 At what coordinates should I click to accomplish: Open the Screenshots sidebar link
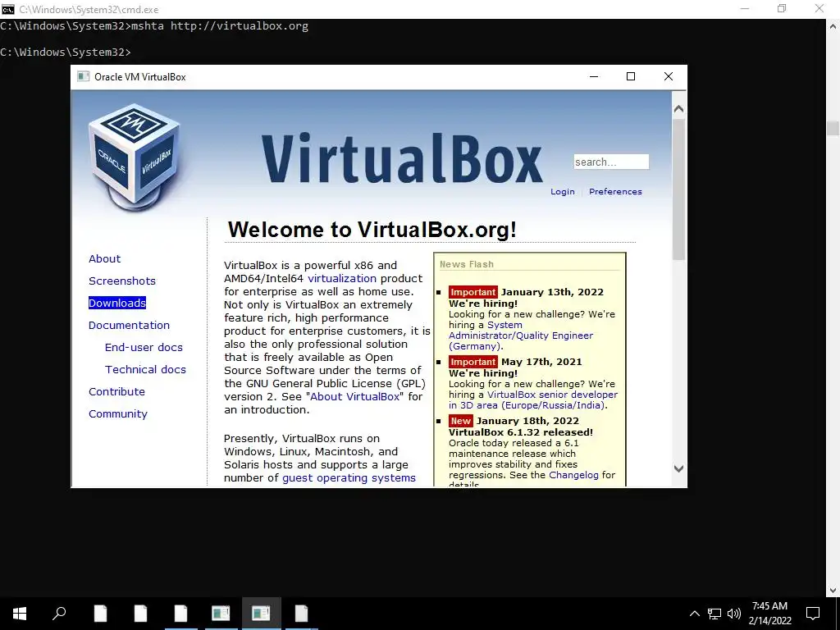tap(122, 281)
